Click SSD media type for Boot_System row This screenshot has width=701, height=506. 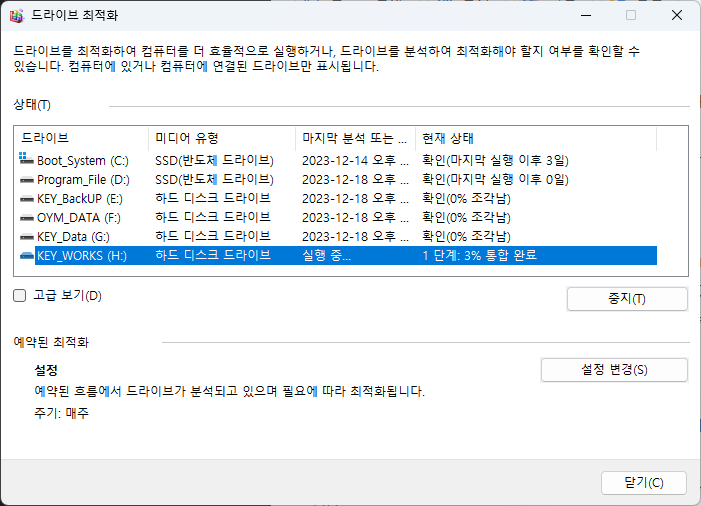click(214, 160)
